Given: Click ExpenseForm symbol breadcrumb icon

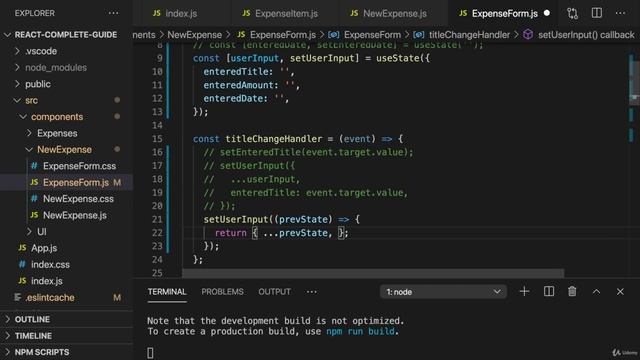Looking at the screenshot, I should 333,35.
